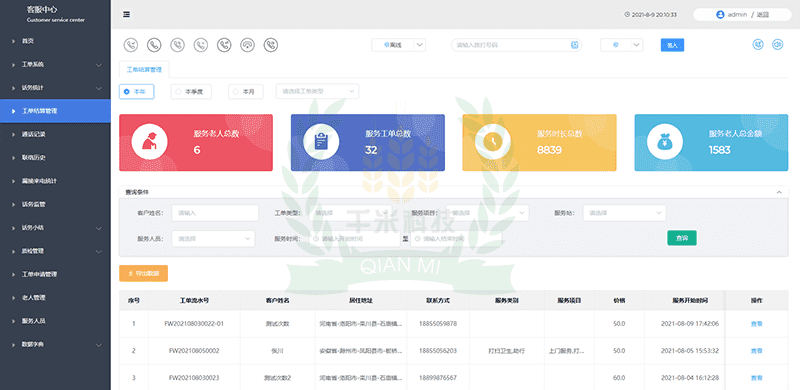Open the 请选择工单类型 dropdown next to 本月
The height and width of the screenshot is (390, 800).
(317, 91)
